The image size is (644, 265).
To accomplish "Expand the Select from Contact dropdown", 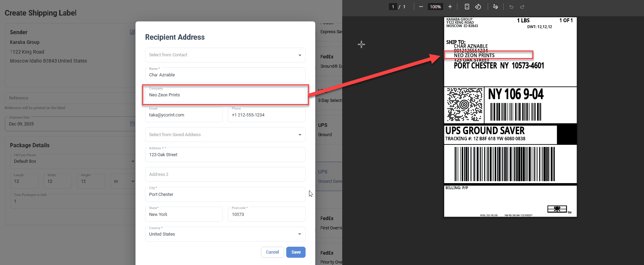I will (299, 55).
